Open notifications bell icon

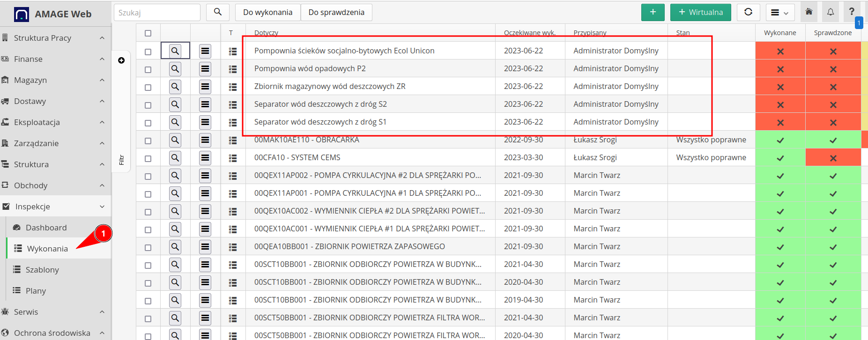[x=830, y=12]
